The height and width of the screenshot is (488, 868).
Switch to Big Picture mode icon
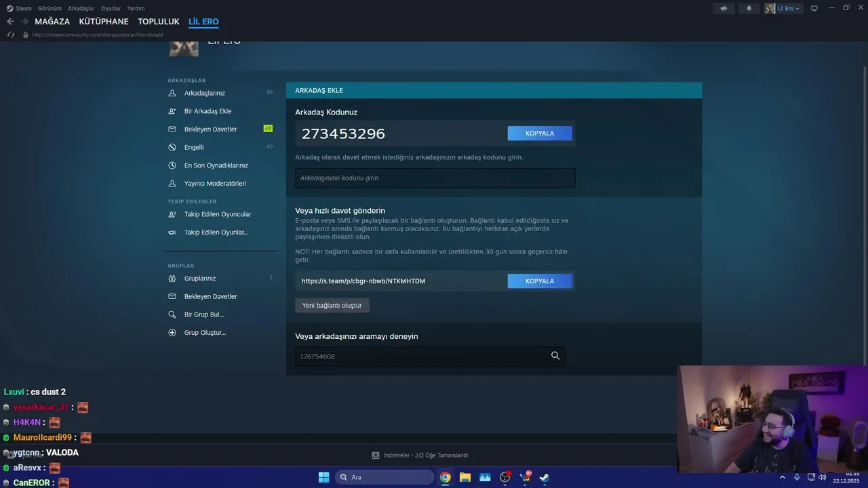pos(814,8)
